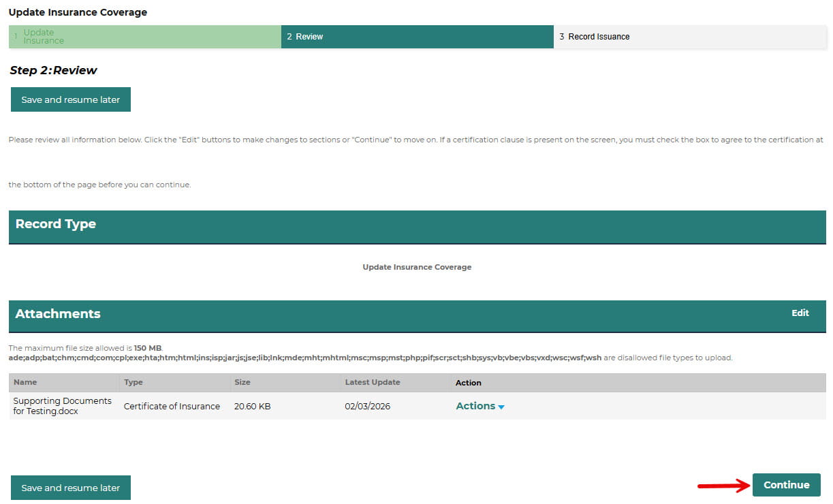Screen dimensions: 833x504
Task: Click the Type column header
Action: [133, 382]
